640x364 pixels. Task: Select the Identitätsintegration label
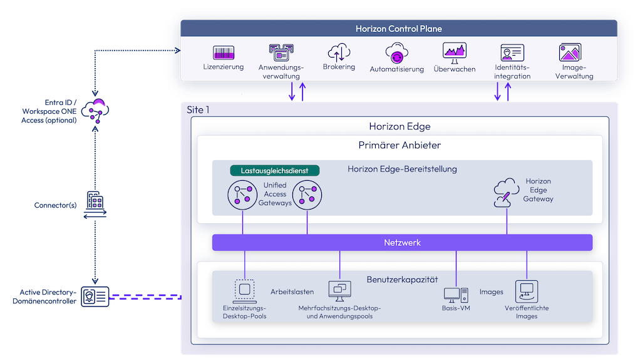[512, 72]
